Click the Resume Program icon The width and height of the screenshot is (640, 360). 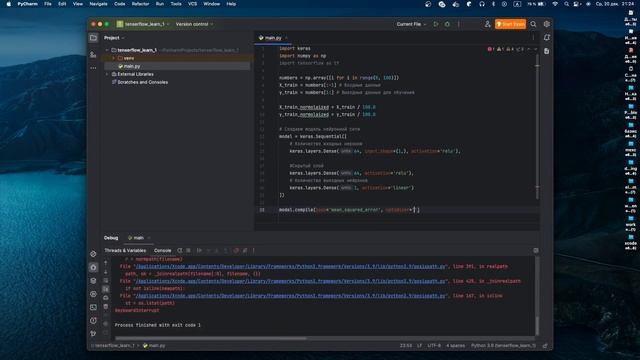tap(199, 251)
